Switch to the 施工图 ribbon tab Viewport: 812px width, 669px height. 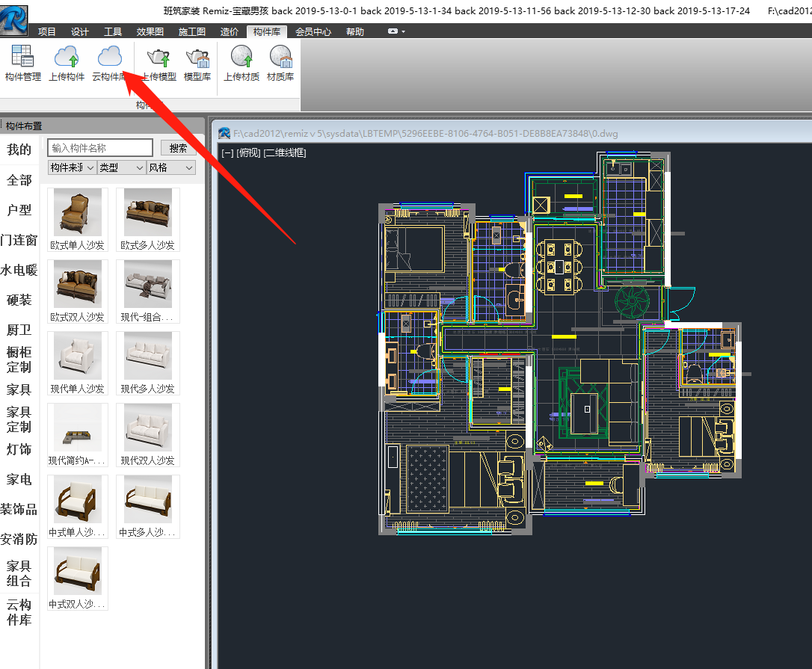coord(192,31)
